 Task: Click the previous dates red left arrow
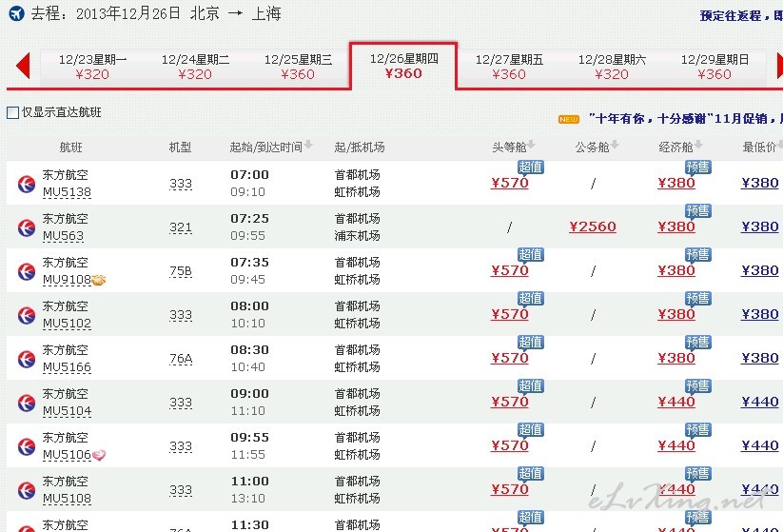coord(23,66)
